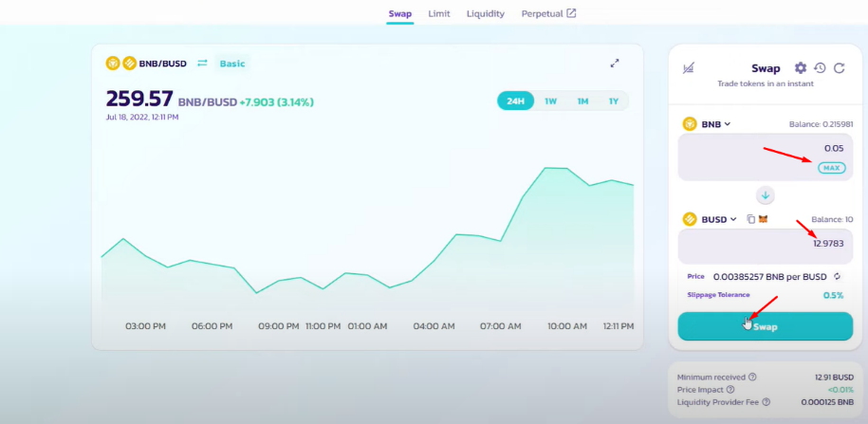Hide the chart using the chart toggle icon

[688, 68]
